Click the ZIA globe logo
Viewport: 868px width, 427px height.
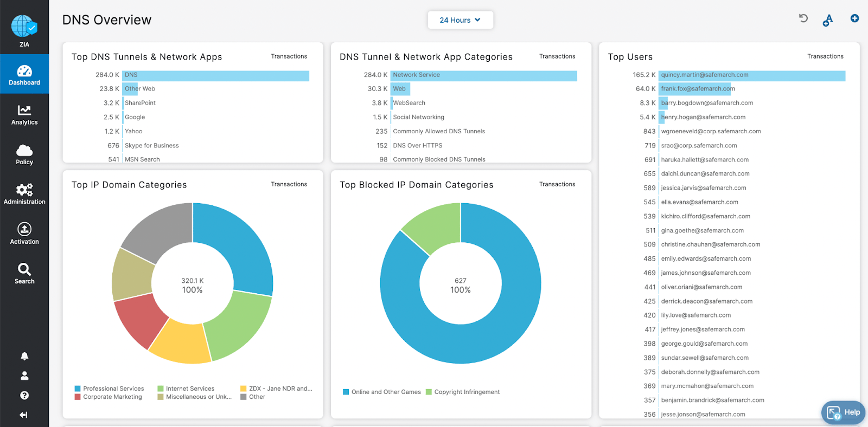(24, 27)
